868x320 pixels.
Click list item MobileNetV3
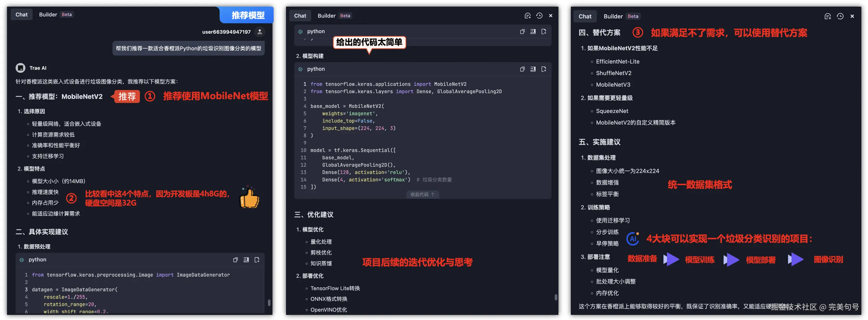(613, 84)
